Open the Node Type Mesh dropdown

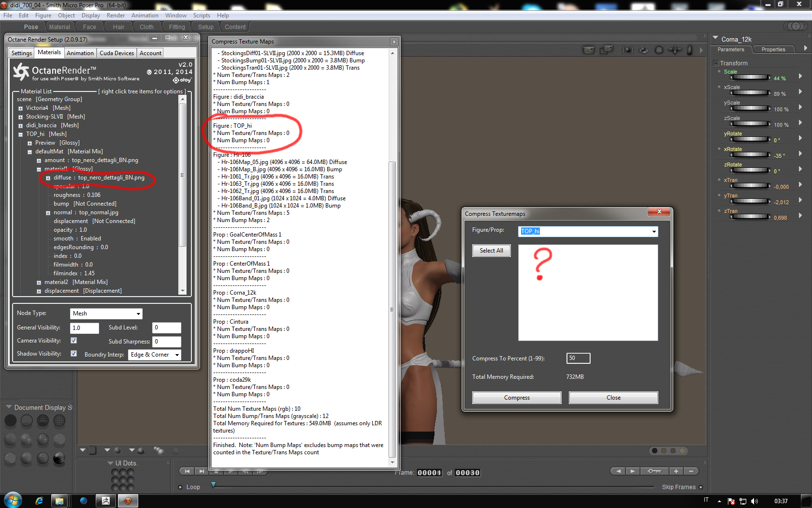106,314
